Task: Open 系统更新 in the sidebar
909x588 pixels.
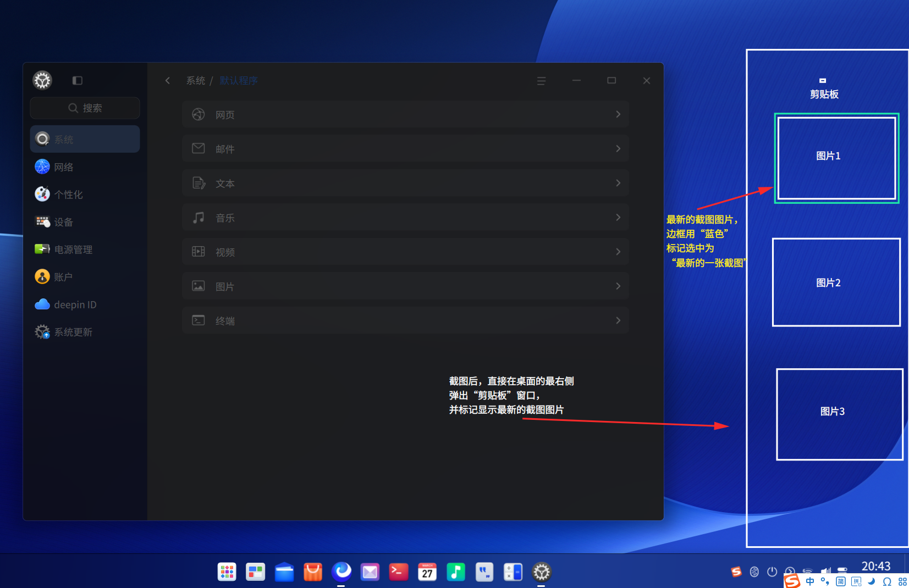Action: pos(85,331)
